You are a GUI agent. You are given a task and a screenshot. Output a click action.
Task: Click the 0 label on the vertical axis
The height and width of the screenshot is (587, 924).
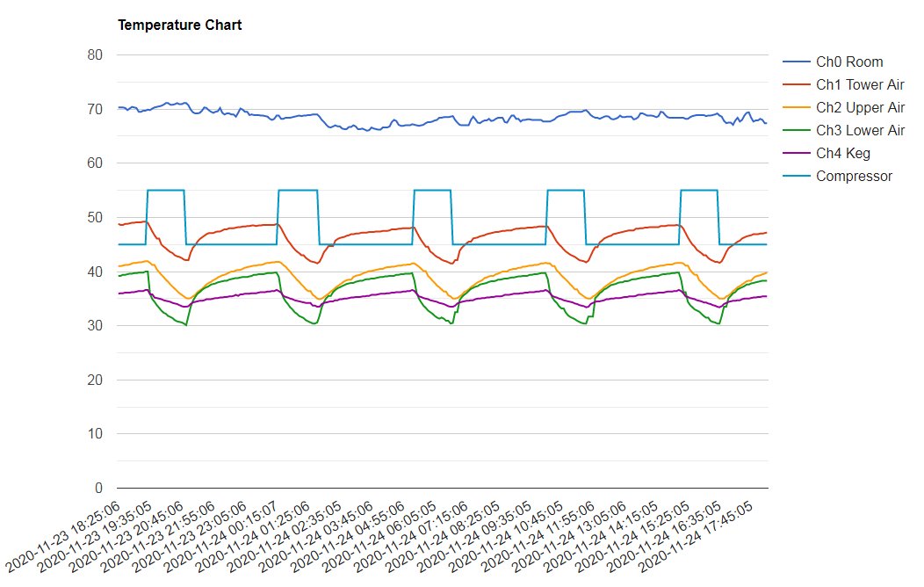[x=99, y=488]
